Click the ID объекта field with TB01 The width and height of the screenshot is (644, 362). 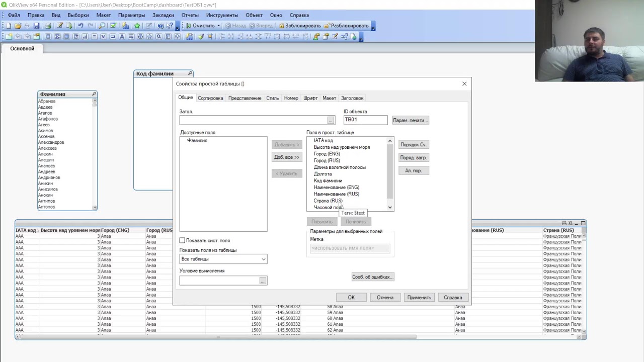(x=365, y=120)
